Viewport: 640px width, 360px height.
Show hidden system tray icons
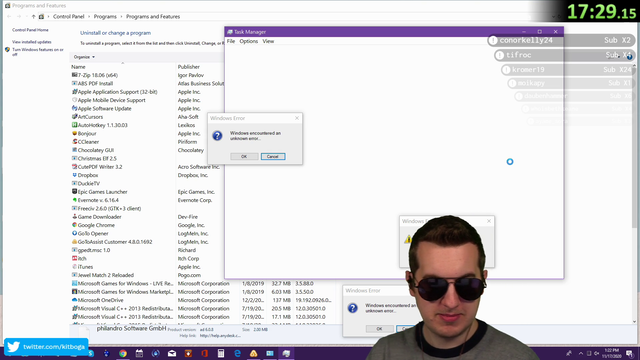[581, 353]
